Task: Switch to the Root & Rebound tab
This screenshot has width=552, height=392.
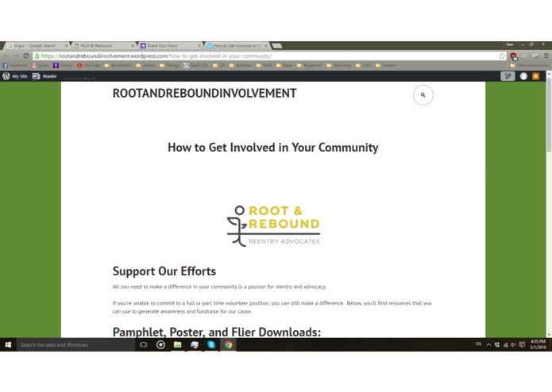Action: [x=102, y=46]
